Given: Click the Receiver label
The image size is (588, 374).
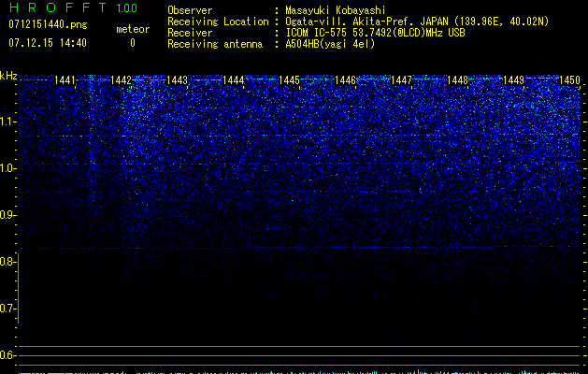Looking at the screenshot, I should (x=190, y=33).
